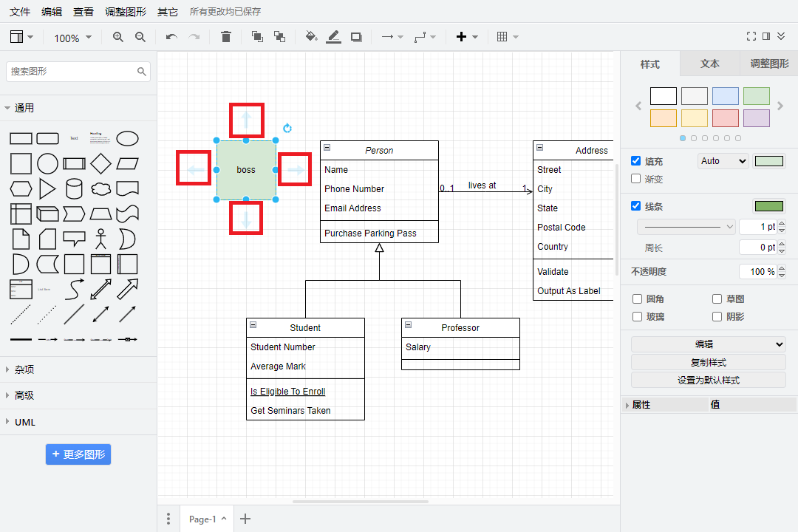Bring selected shape to front
Screen dimensions: 798x532
257,37
